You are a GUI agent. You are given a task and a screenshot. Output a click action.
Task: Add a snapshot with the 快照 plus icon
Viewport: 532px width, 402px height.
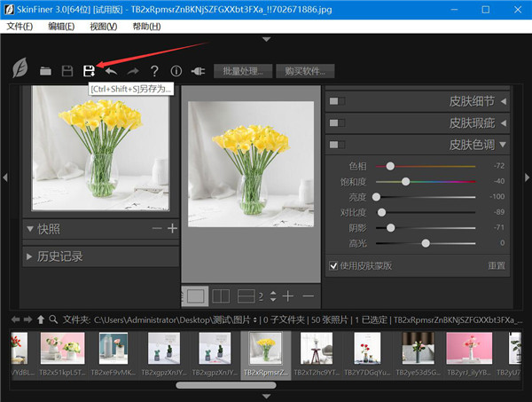(172, 229)
